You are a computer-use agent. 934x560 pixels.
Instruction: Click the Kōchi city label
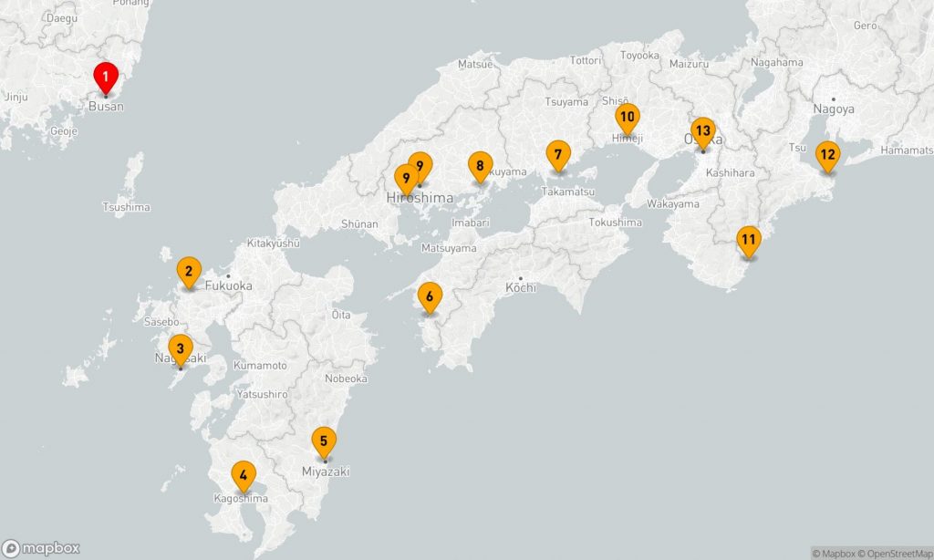(521, 288)
